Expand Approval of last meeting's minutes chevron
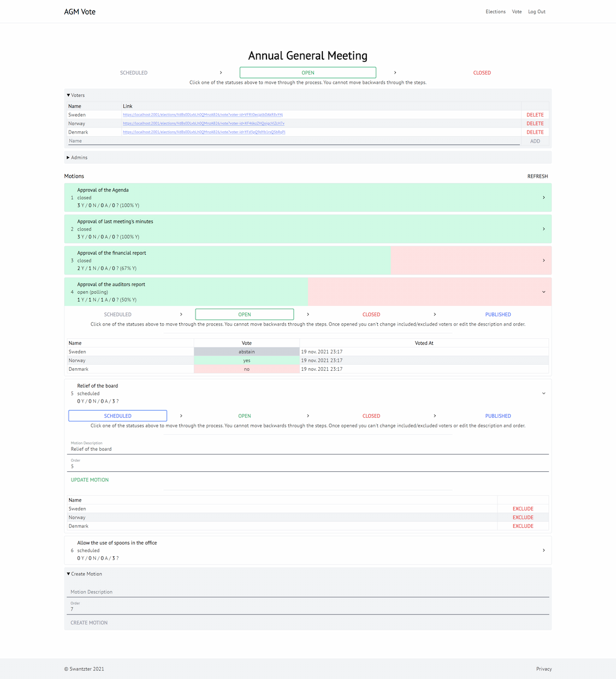This screenshot has height=679, width=616. coord(543,229)
